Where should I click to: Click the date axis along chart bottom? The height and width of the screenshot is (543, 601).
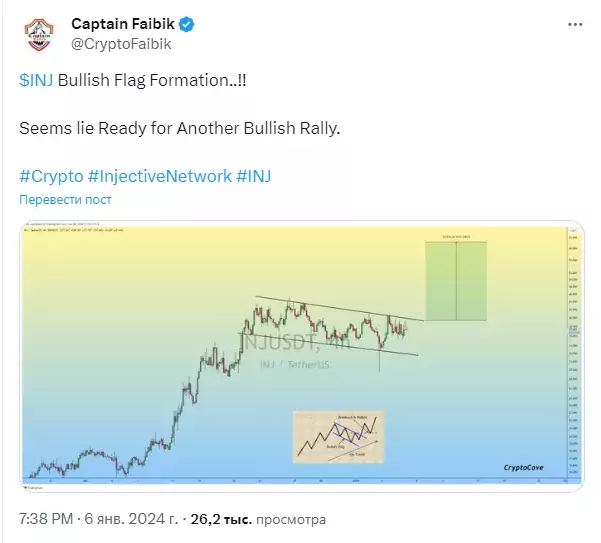[x=295, y=481]
